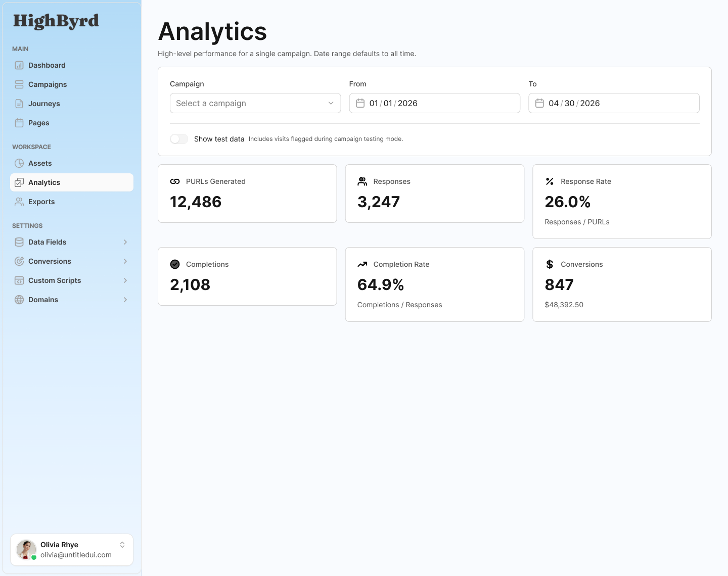Click the Analytics page heading
Screen dimensions: 728x576
click(212, 31)
